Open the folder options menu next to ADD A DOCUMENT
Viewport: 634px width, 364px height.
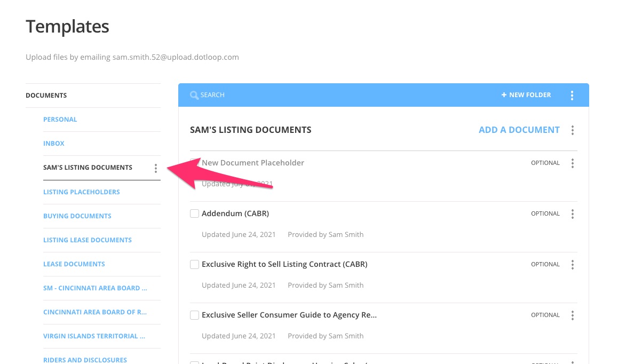[573, 130]
